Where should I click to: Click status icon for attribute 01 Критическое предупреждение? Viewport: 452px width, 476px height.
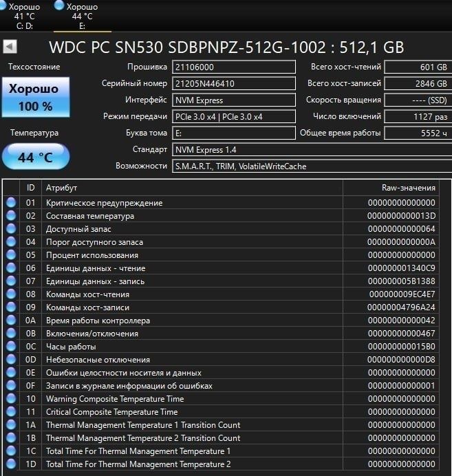(x=11, y=202)
